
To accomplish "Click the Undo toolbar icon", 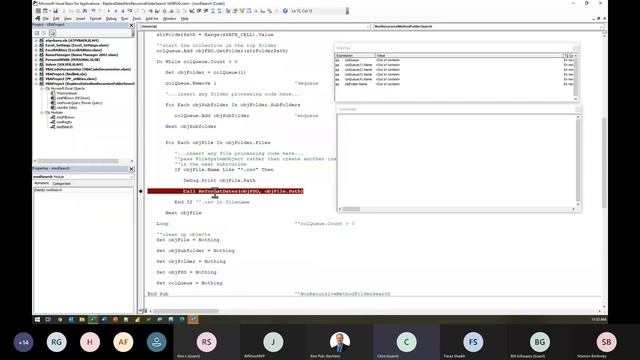I will click(x=93, y=11).
